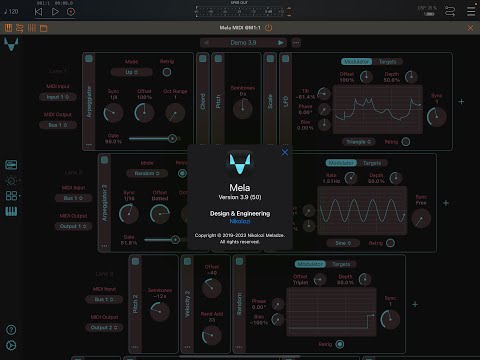Open the Arpeggiator module options ellipsis

pyautogui.click(x=89, y=145)
